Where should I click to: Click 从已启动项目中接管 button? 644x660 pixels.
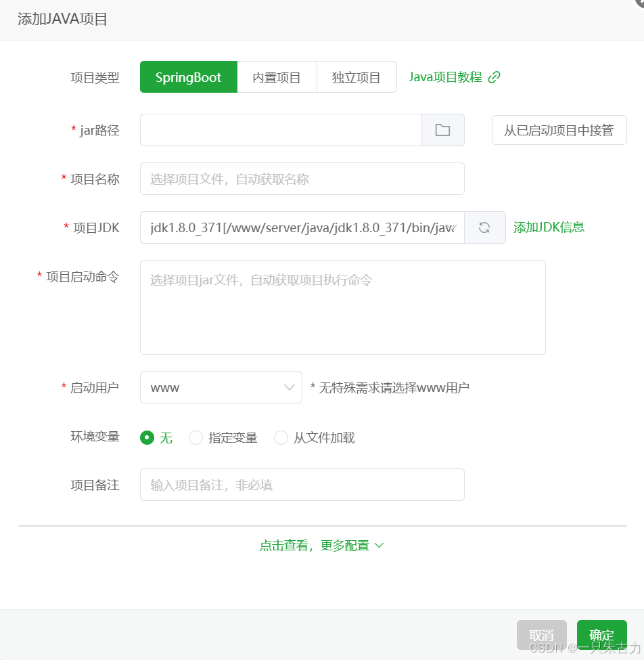559,130
